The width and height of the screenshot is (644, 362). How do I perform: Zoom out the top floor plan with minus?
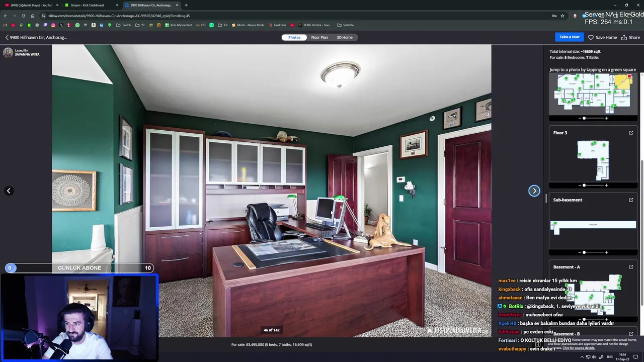(579, 118)
